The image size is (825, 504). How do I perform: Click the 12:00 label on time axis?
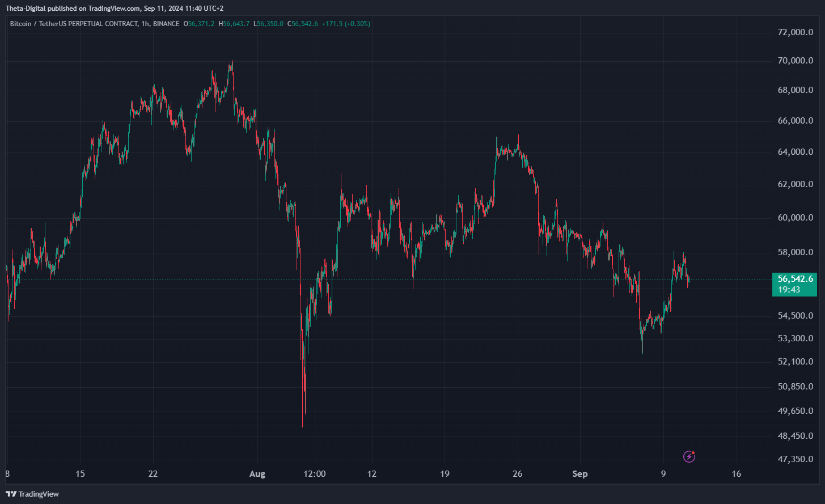coord(315,474)
